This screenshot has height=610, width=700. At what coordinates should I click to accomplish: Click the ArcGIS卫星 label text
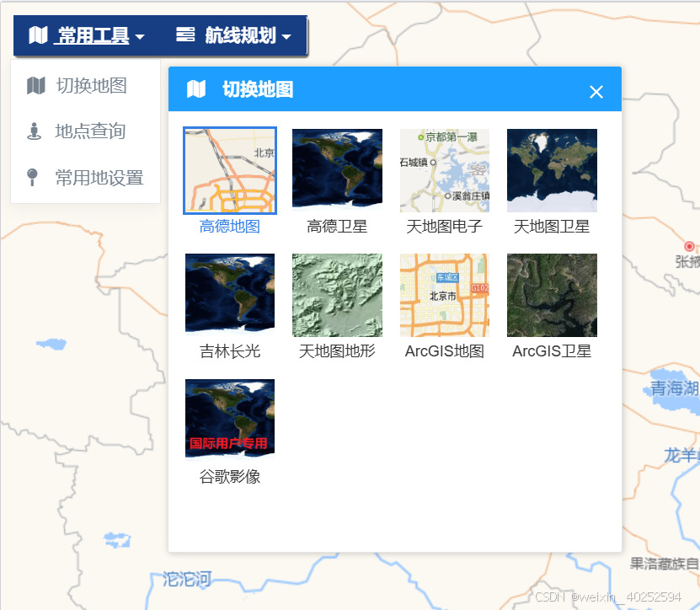pyautogui.click(x=552, y=351)
